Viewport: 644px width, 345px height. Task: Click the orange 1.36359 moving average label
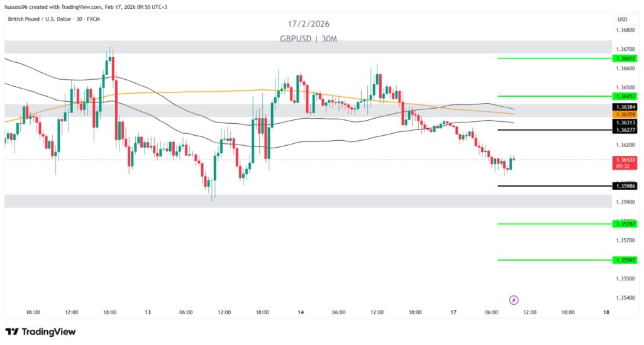point(625,115)
